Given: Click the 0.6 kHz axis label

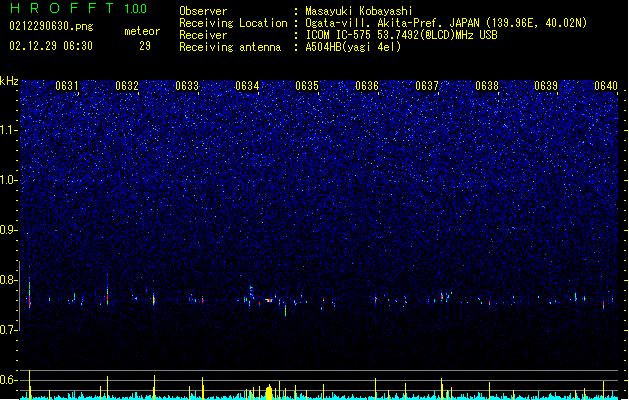Looking at the screenshot, I should 9,380.
